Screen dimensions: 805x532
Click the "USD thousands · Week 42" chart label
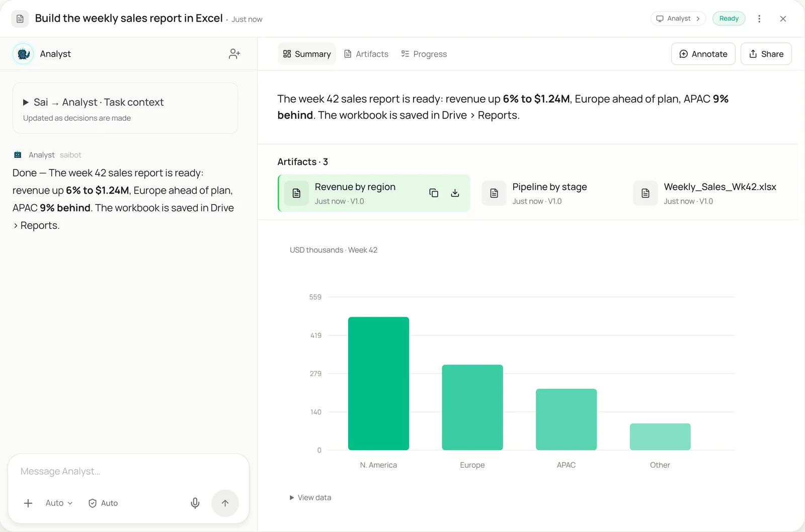pyautogui.click(x=334, y=250)
